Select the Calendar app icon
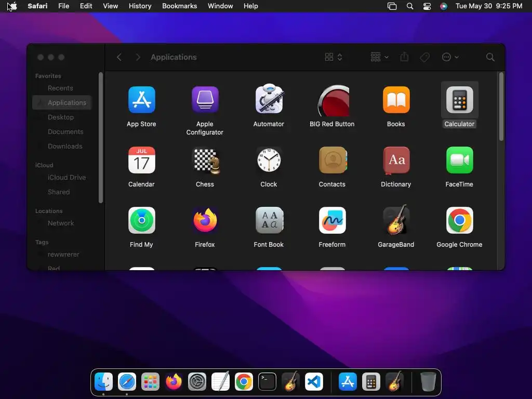This screenshot has height=399, width=532. (141, 160)
